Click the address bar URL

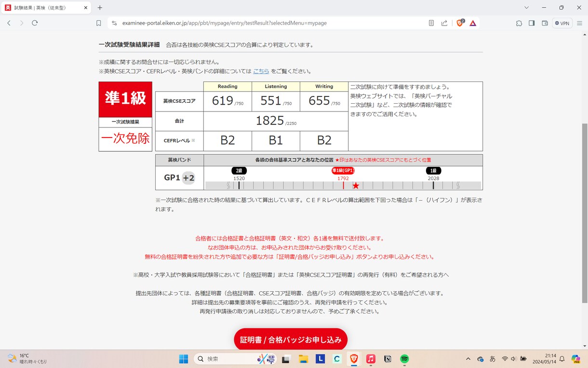224,23
